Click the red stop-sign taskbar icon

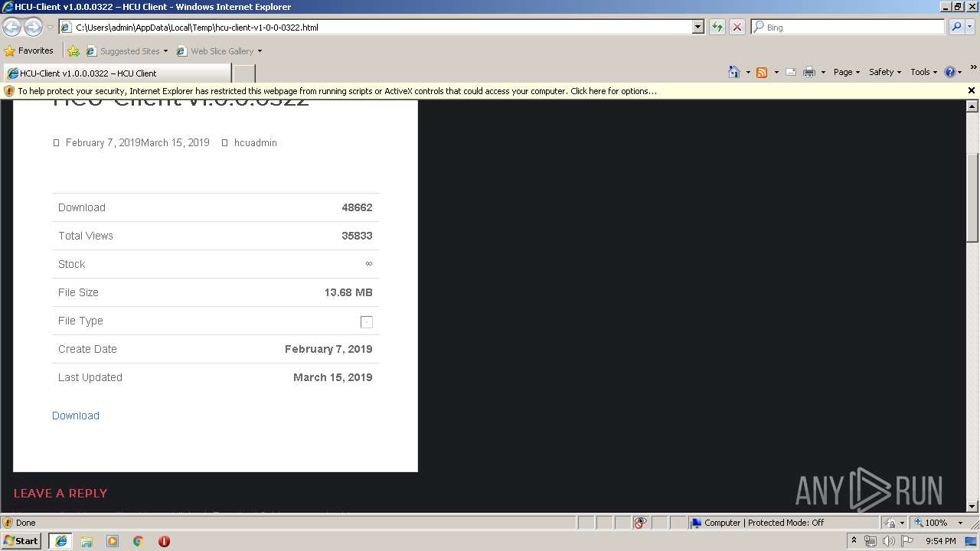pos(164,541)
